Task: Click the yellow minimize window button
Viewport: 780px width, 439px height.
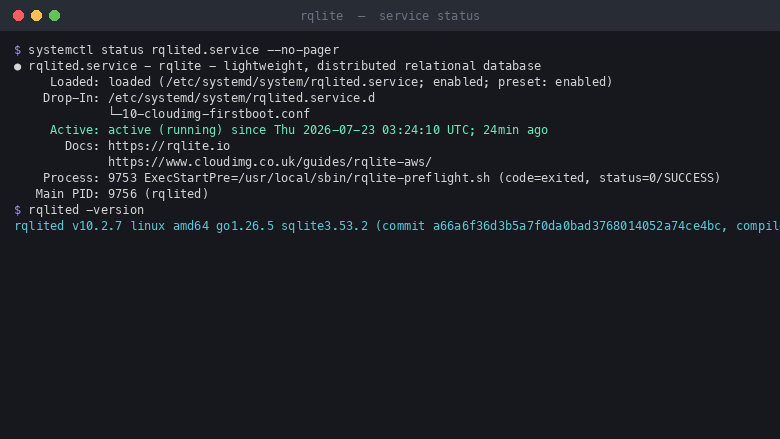Action: (36, 15)
